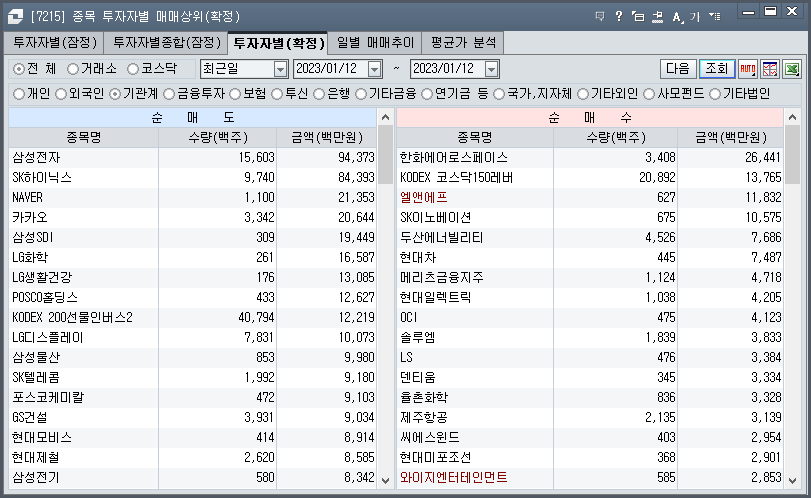811x498 pixels.
Task: Open the list menu icon in title bar
Action: 714,17
